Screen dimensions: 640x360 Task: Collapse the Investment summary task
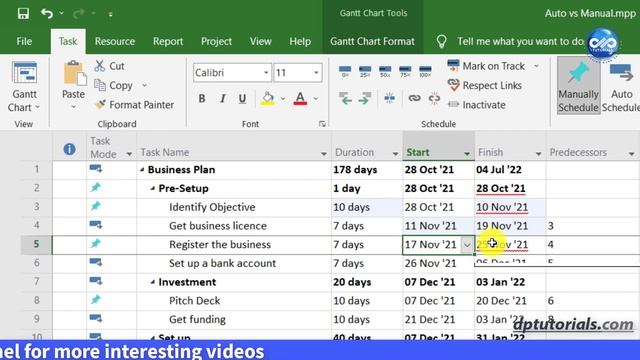152,282
